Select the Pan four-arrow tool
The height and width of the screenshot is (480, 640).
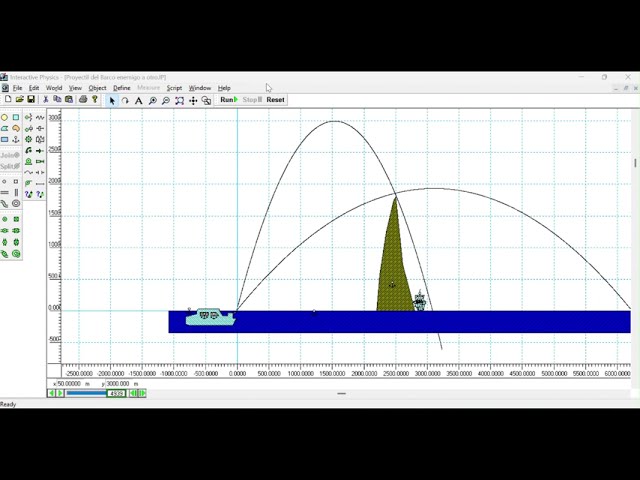[x=193, y=100]
